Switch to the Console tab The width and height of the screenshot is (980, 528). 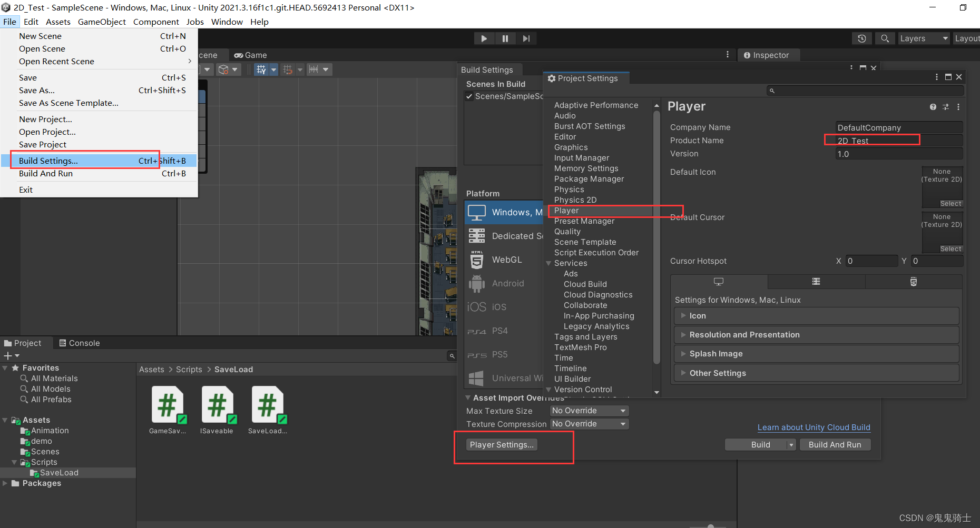click(80, 343)
